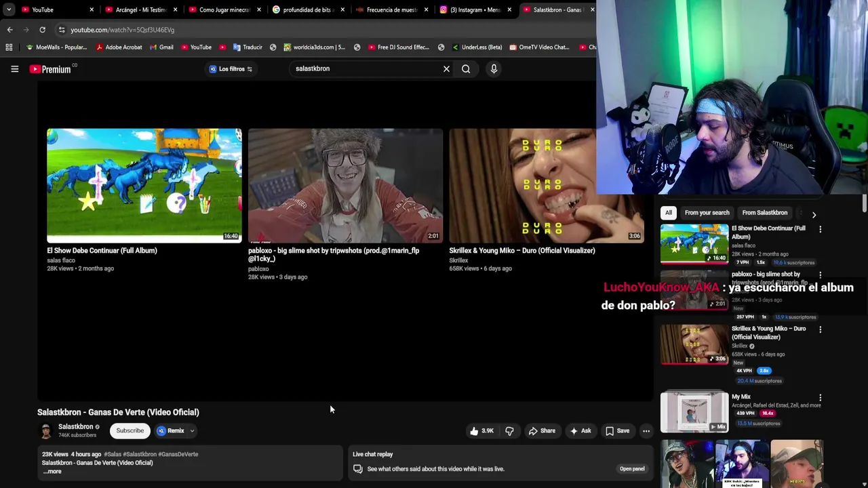
Task: Open site information icon in address bar
Action: point(61,30)
